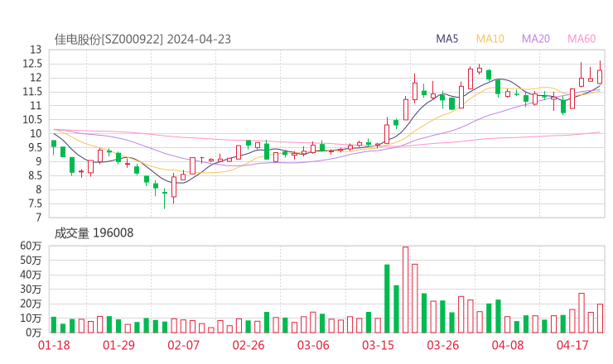This screenshot has width=613, height=364.
Task: Click the 10.5 price axis label
Action: 32,119
